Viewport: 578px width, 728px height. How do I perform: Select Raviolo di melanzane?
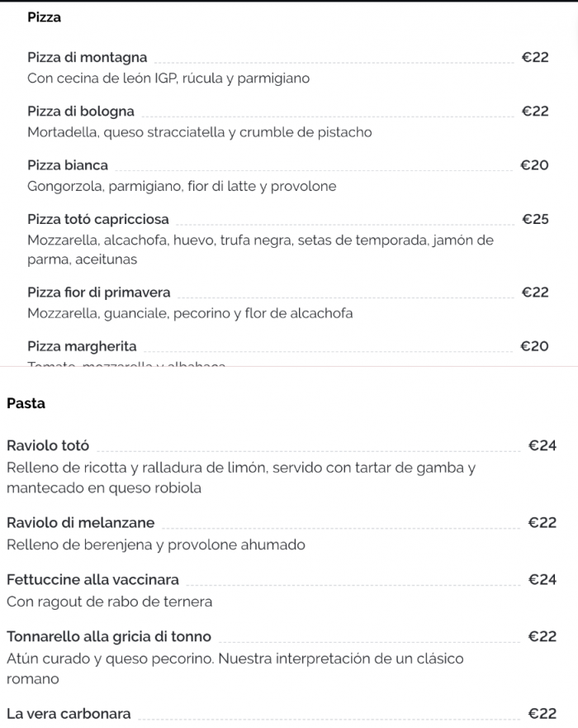pos(80,523)
